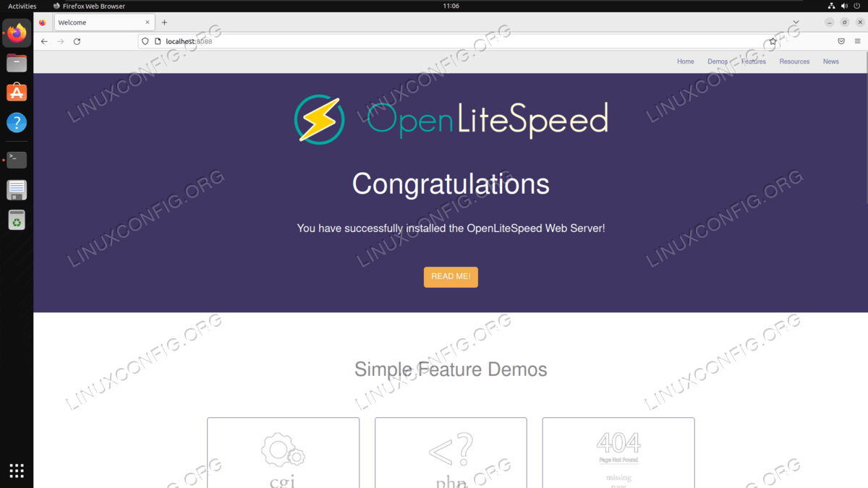868x488 pixels.
Task: Open the Trash from the dock
Action: pos(17,220)
